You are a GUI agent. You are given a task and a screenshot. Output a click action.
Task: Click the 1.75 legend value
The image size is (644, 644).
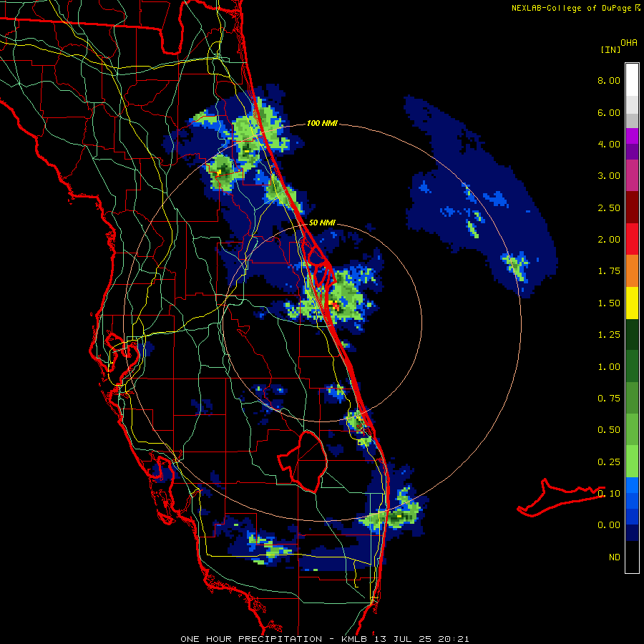tap(609, 271)
